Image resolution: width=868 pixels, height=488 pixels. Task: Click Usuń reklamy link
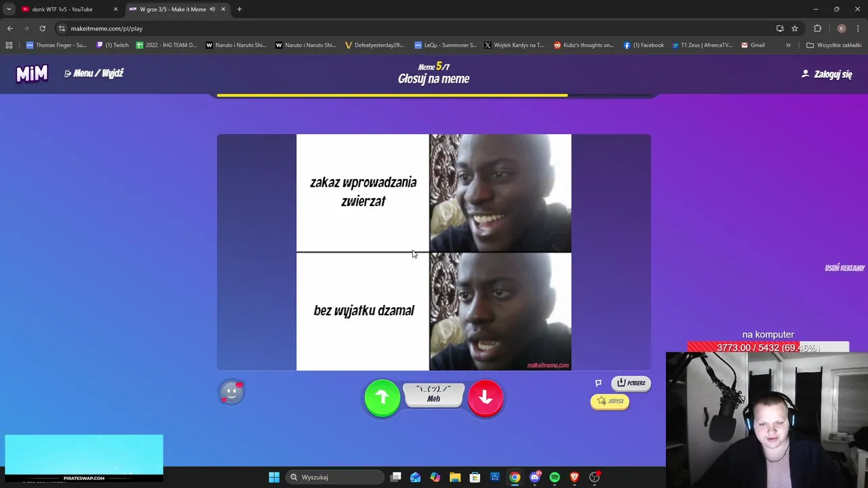click(844, 268)
